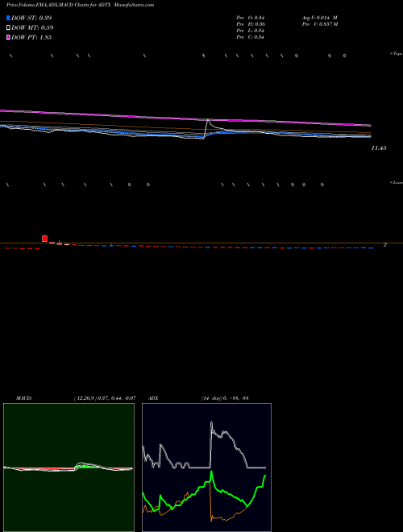Click the 'Pre H: 0.36' high value
403x532 pixels.
coord(251,24)
